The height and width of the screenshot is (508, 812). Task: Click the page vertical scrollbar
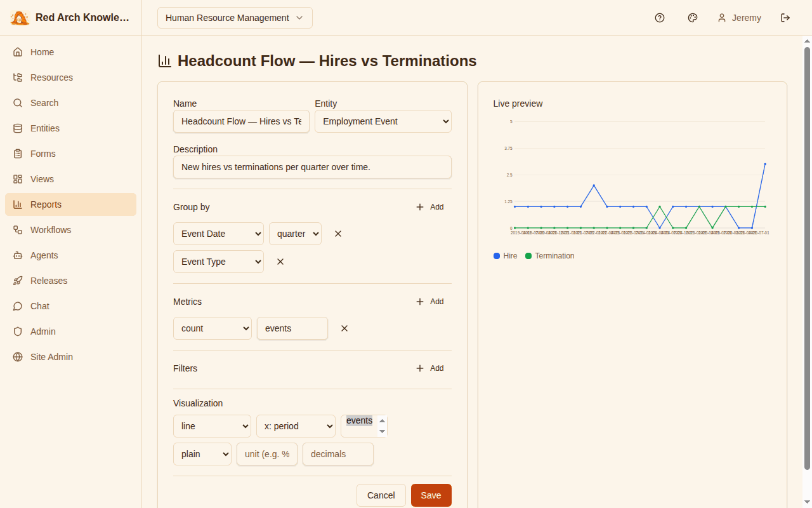coord(808,257)
